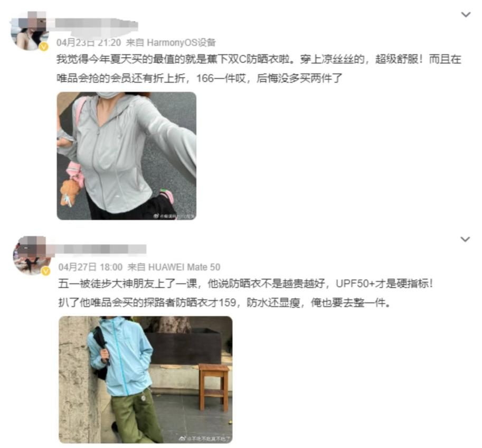The width and height of the screenshot is (482, 448).
Task: Open the first poster's avatar profile
Action: pos(30,31)
